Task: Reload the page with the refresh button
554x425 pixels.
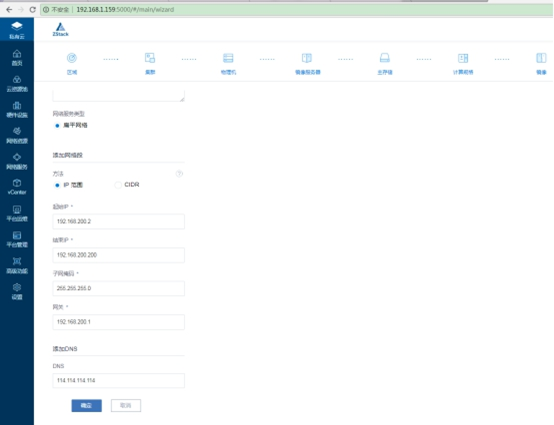Action: (x=33, y=10)
